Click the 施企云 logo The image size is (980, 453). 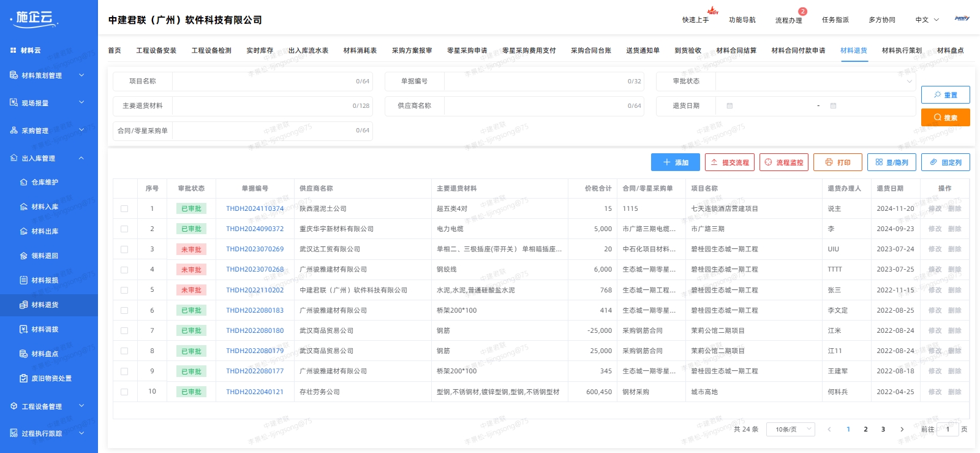pyautogui.click(x=34, y=18)
